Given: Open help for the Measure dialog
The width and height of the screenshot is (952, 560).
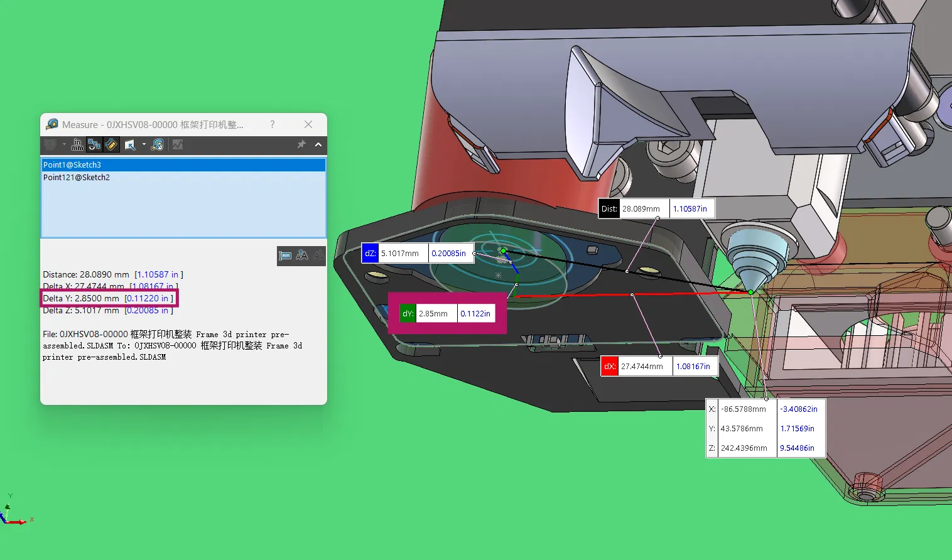Looking at the screenshot, I should 272,124.
